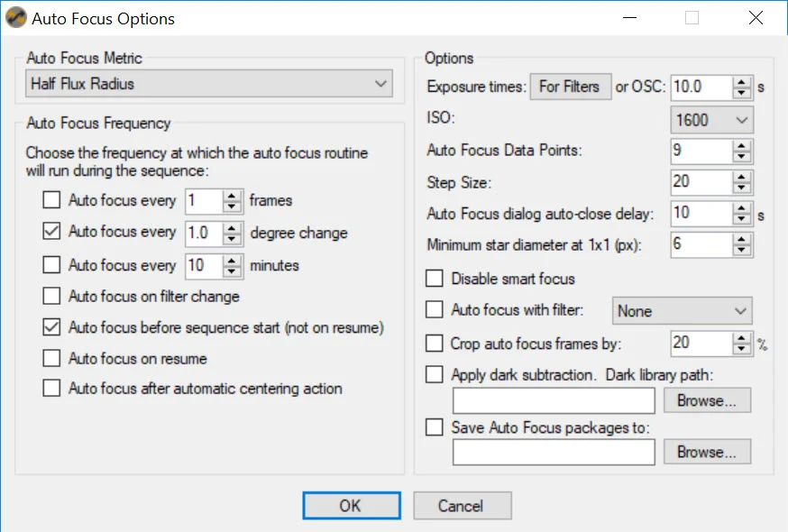788x532 pixels.
Task: Click the minimum star diameter field
Action: pos(702,245)
